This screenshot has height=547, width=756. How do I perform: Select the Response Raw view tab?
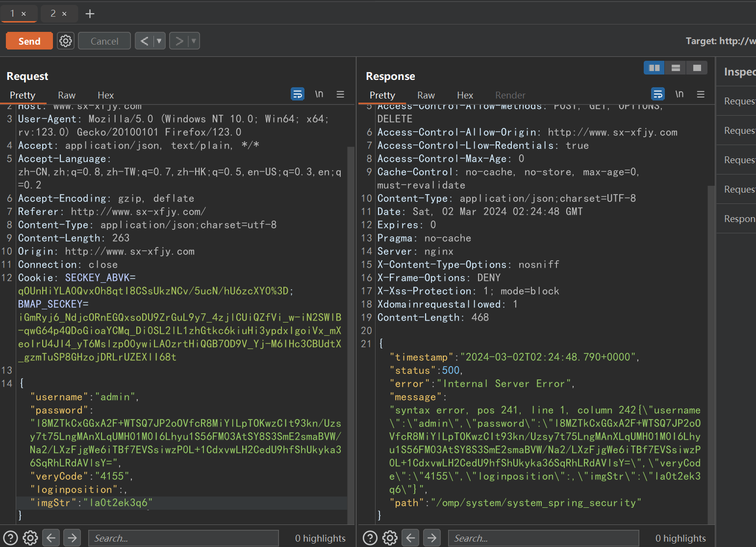(x=426, y=95)
